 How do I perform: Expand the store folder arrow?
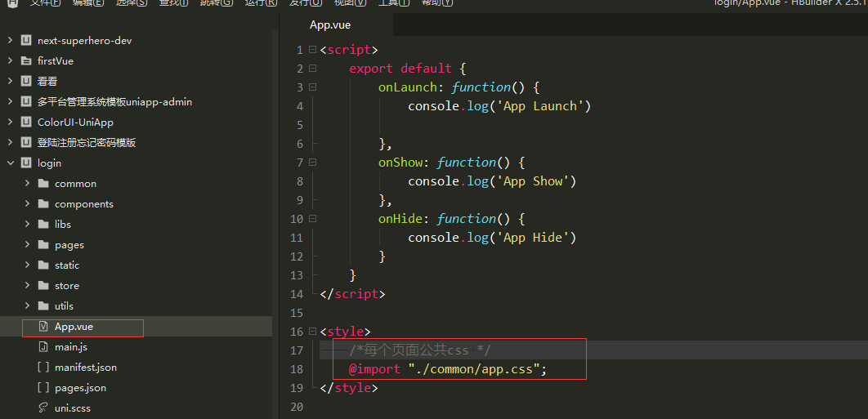pyautogui.click(x=27, y=286)
